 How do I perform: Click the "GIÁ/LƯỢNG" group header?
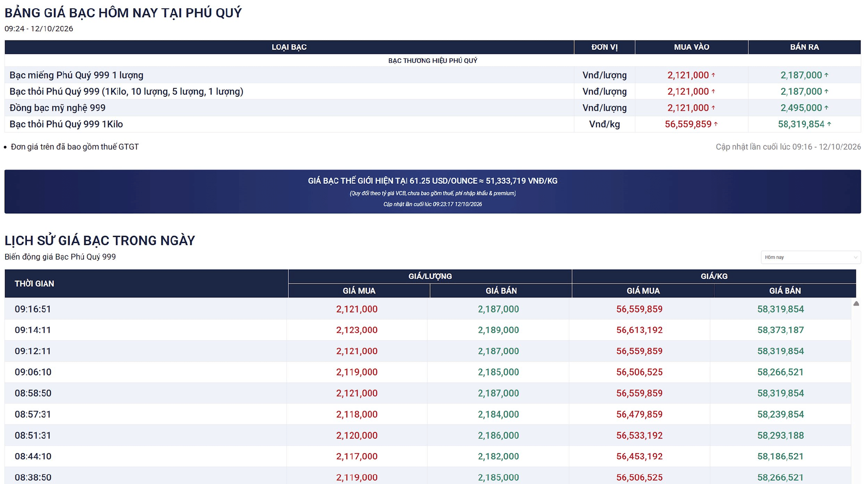[x=430, y=276]
